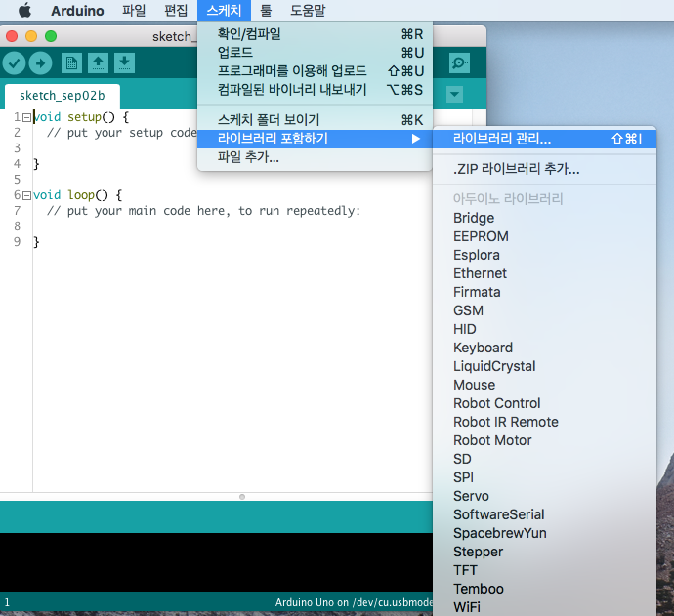The height and width of the screenshot is (616, 674).
Task: Include the TFT library
Action: point(544,570)
